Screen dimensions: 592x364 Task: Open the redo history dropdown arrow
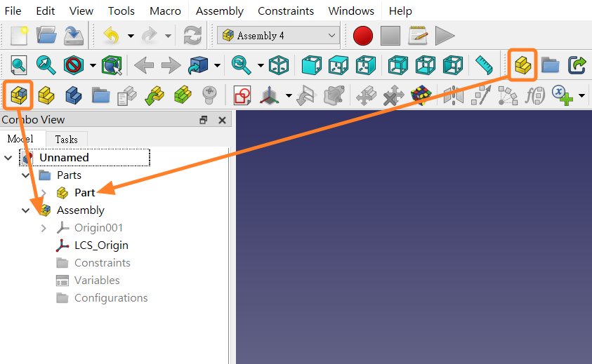tap(169, 36)
